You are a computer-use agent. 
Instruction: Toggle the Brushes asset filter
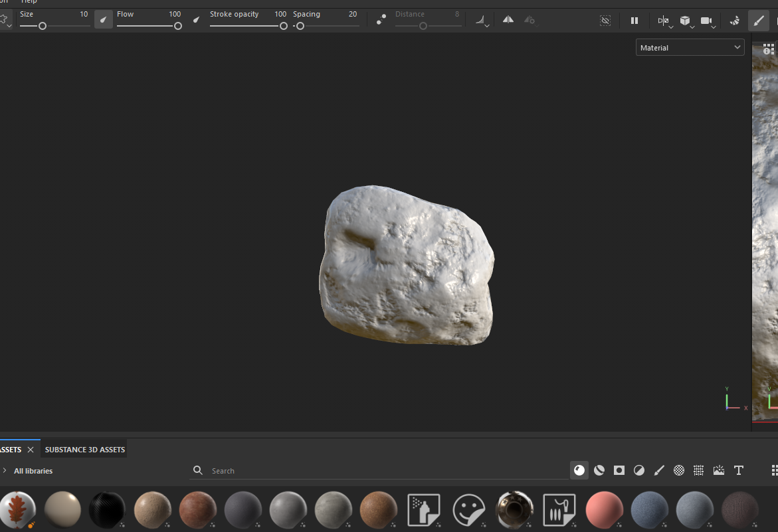point(659,470)
